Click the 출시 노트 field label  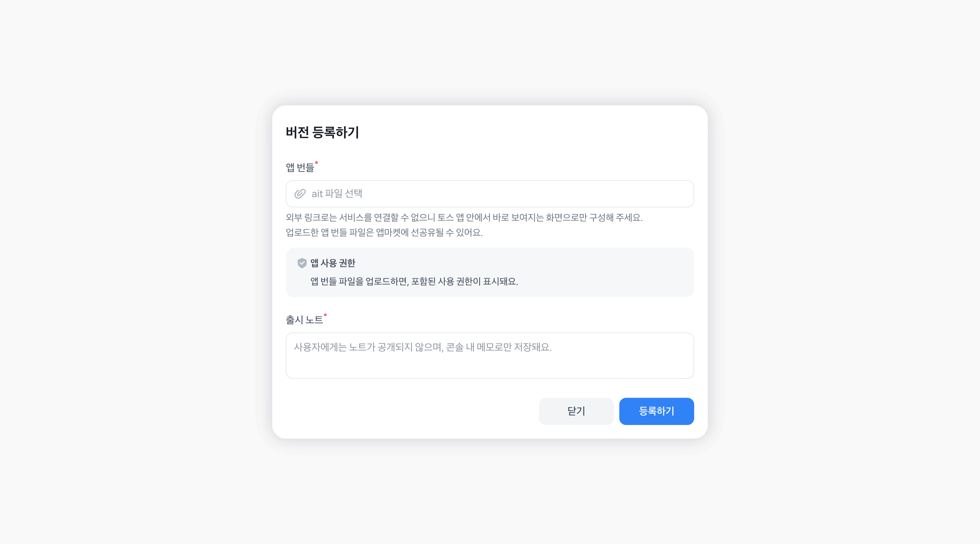pos(304,320)
